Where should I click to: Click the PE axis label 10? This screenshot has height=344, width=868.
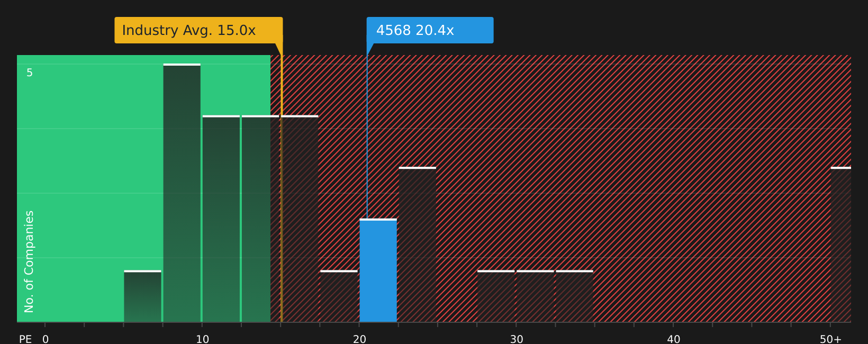tap(202, 339)
